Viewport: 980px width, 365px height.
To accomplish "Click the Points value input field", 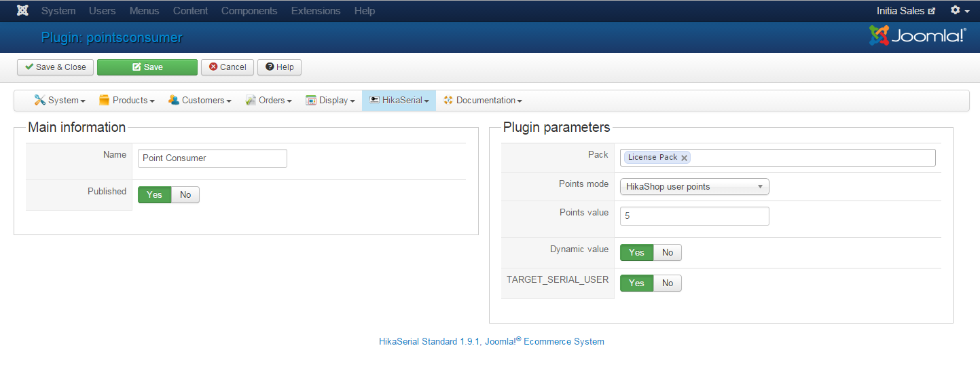I will click(x=694, y=217).
